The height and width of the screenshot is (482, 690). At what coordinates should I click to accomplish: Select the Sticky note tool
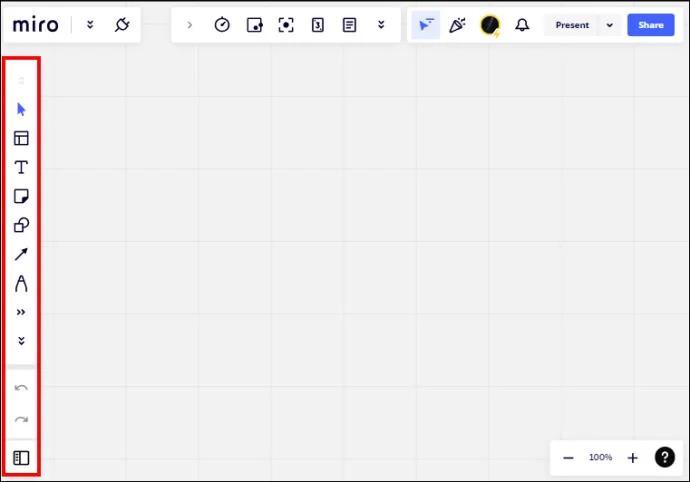click(21, 196)
